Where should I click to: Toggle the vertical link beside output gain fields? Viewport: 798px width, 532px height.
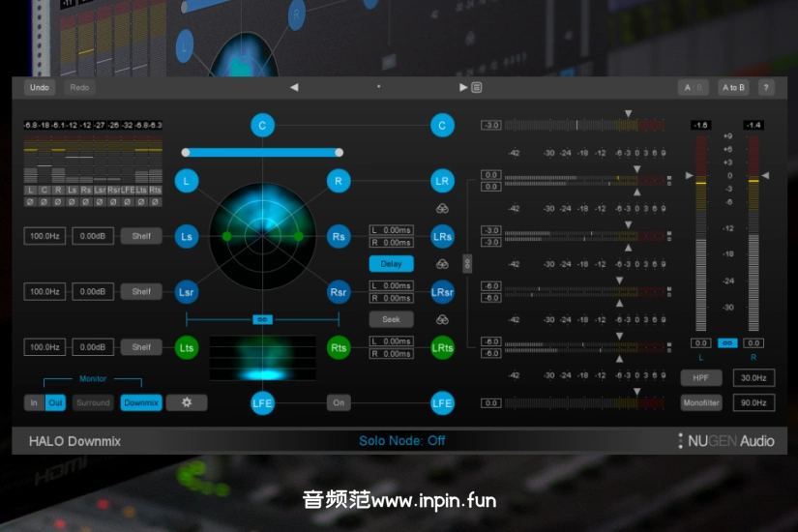tap(467, 264)
